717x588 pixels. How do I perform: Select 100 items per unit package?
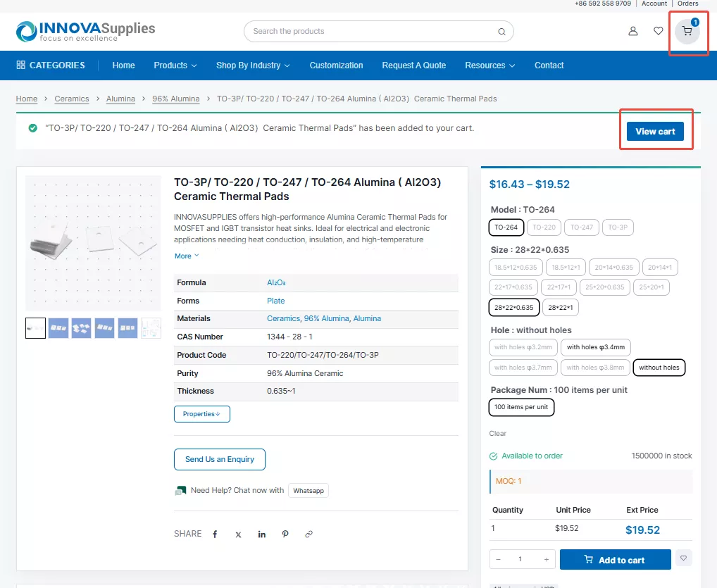pyautogui.click(x=521, y=407)
